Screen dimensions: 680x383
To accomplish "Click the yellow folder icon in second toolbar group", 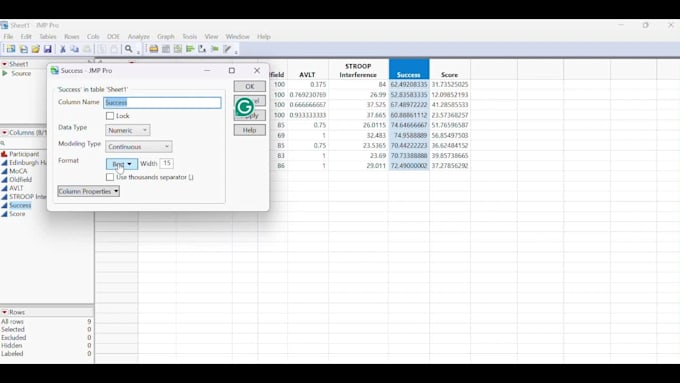I will [x=154, y=49].
